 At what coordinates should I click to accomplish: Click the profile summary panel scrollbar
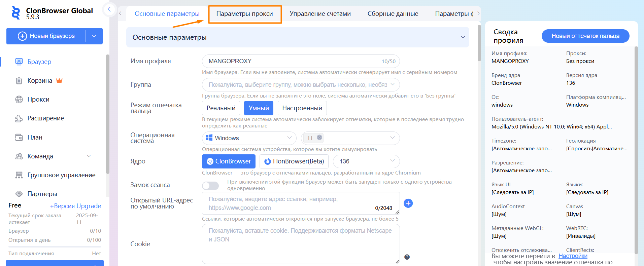tap(636, 150)
